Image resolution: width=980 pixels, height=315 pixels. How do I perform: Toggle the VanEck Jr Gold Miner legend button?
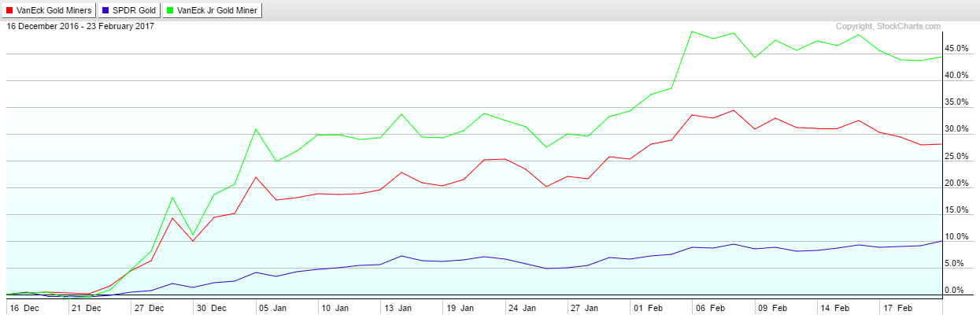click(213, 11)
